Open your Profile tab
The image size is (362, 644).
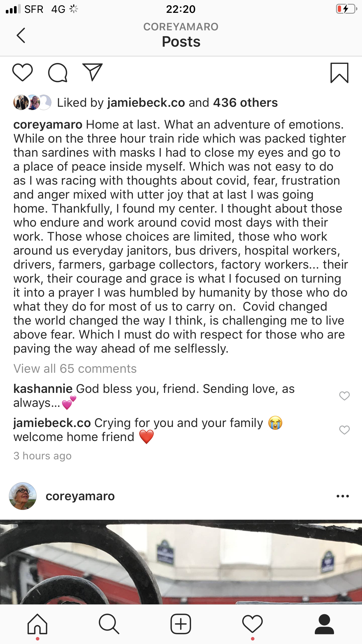coord(324,624)
